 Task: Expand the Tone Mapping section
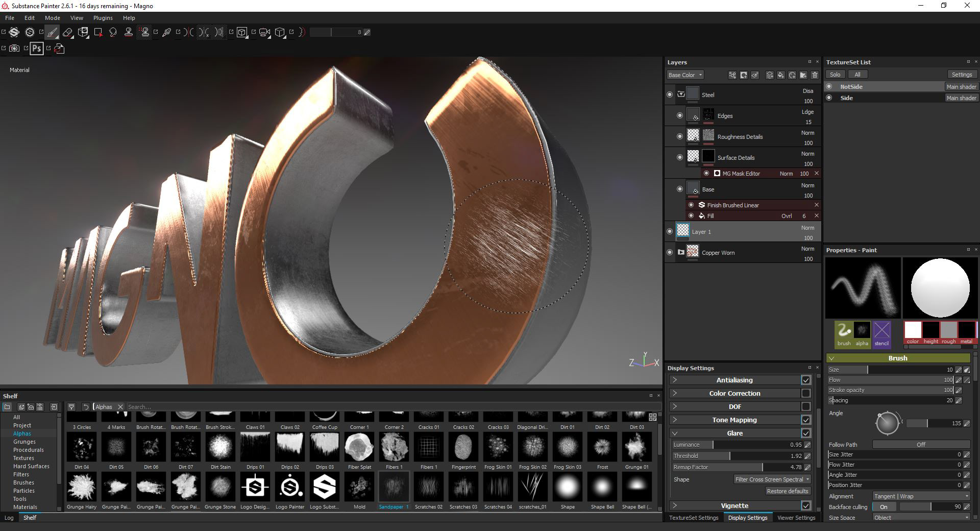click(674, 420)
